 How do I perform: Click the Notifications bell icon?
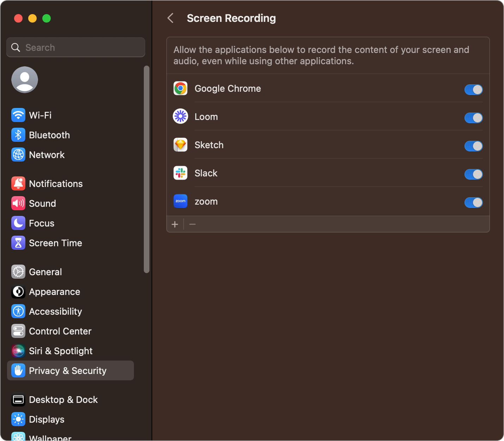coord(18,183)
